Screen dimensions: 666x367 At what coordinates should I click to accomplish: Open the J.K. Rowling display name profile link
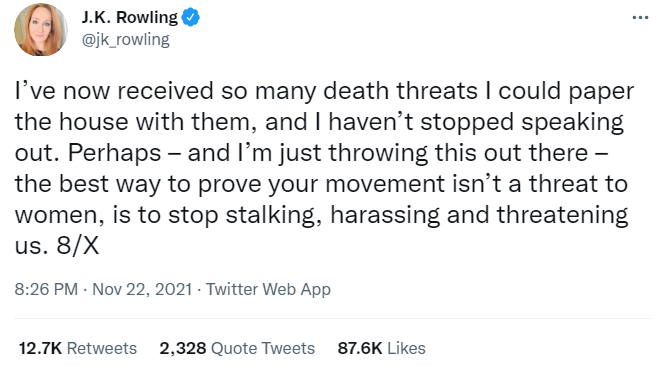[130, 17]
